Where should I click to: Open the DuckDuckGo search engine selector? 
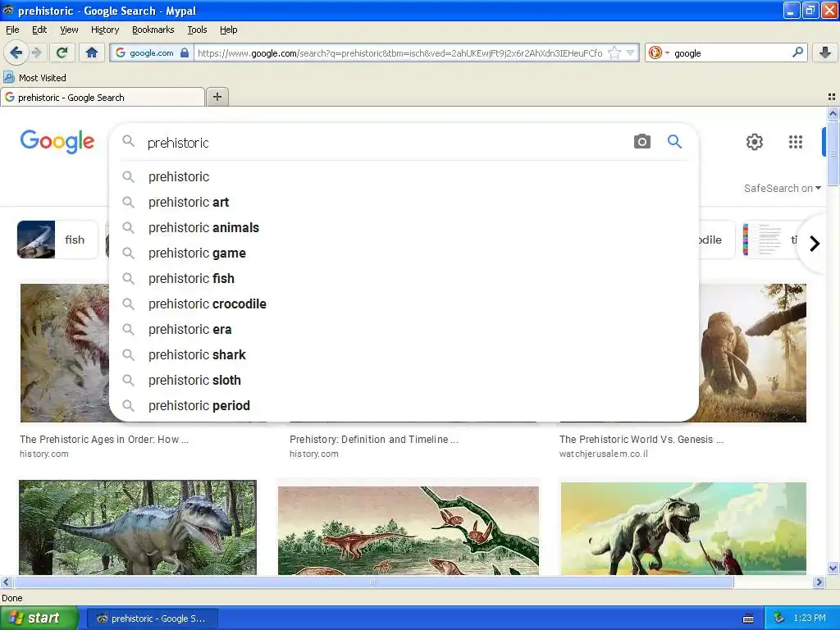point(659,52)
